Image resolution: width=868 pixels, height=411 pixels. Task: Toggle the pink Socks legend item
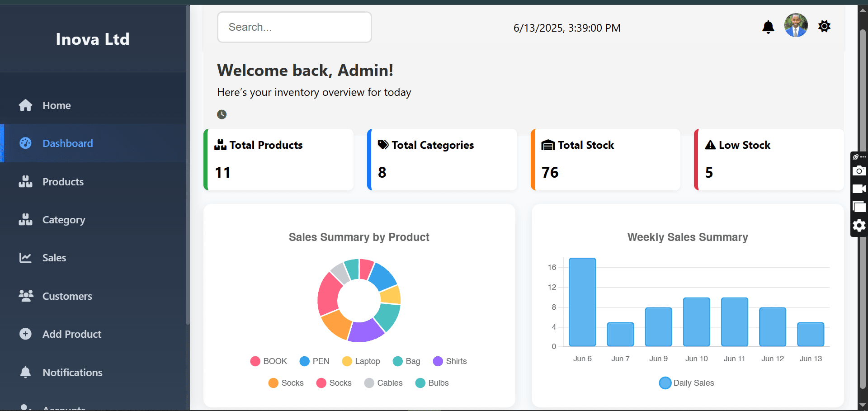pyautogui.click(x=334, y=383)
